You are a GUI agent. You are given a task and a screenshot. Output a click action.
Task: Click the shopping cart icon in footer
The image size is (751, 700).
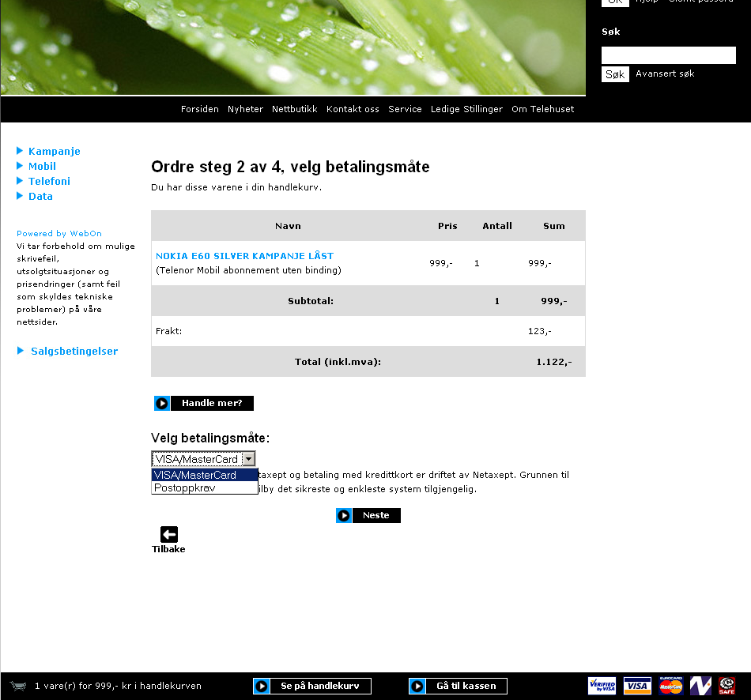(x=18, y=686)
